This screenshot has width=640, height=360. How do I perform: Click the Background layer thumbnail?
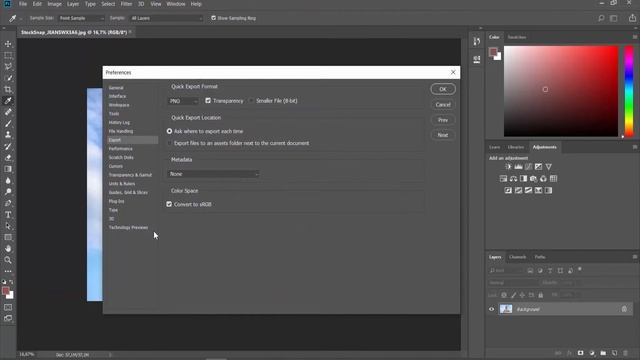coord(506,309)
